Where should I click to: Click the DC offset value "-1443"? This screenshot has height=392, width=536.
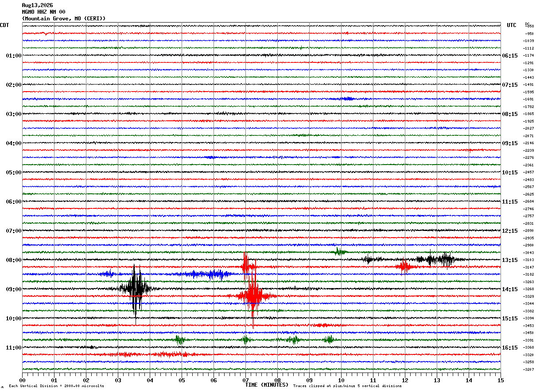click(x=528, y=77)
